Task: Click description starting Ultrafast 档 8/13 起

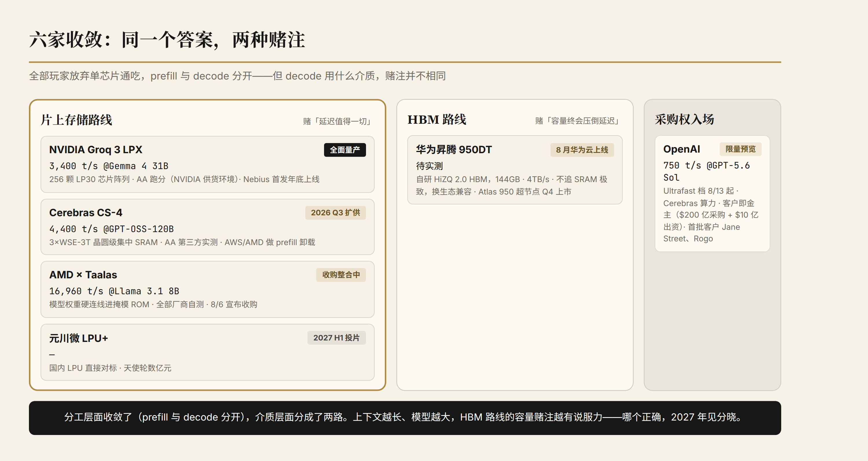Action: coord(711,215)
